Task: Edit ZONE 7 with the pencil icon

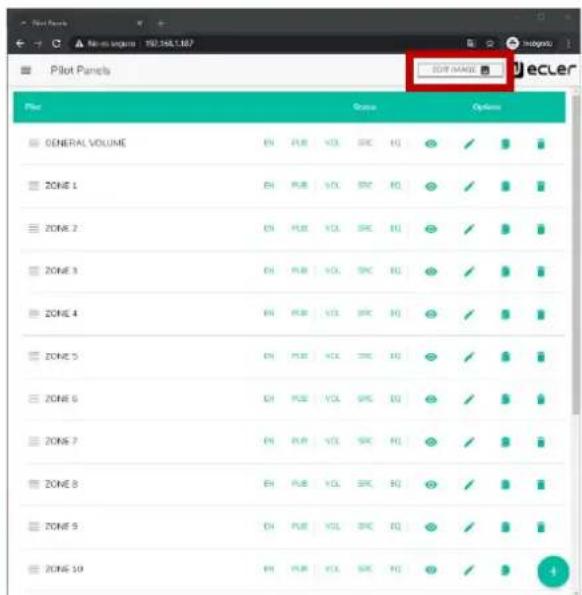Action: point(469,442)
